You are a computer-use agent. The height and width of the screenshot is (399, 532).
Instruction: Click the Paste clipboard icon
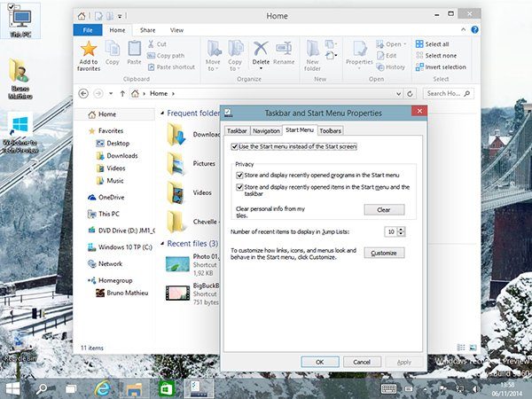point(135,49)
